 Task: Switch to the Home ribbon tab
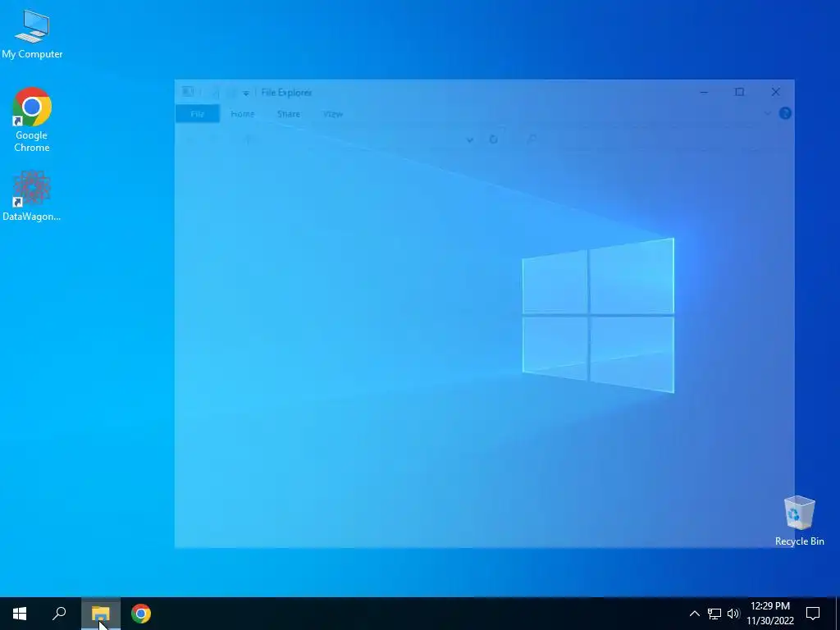click(242, 114)
